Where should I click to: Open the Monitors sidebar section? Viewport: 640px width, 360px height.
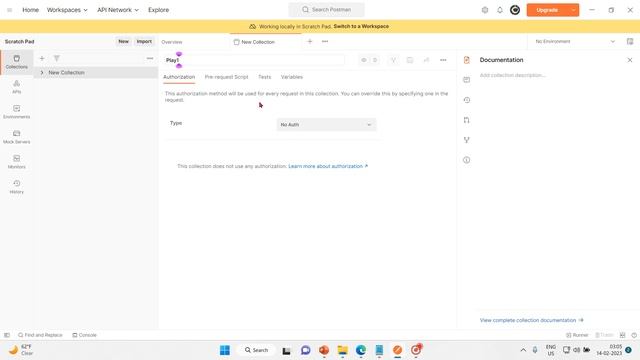click(x=17, y=162)
